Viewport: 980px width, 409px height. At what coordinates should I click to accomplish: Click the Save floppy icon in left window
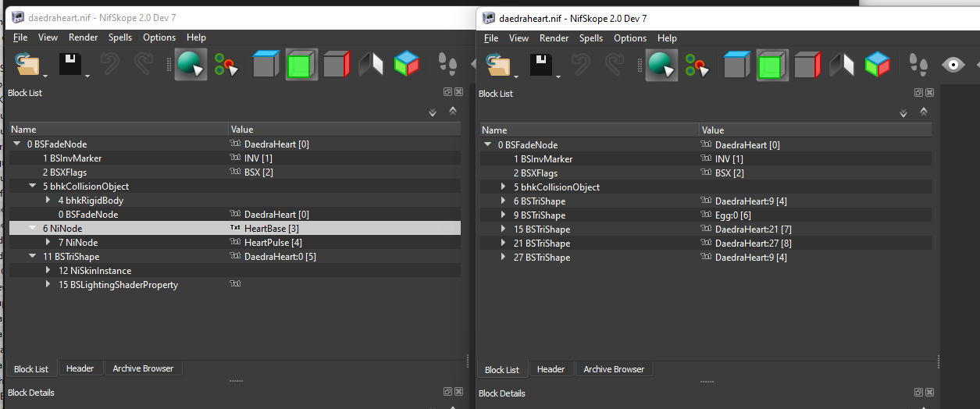pos(70,64)
